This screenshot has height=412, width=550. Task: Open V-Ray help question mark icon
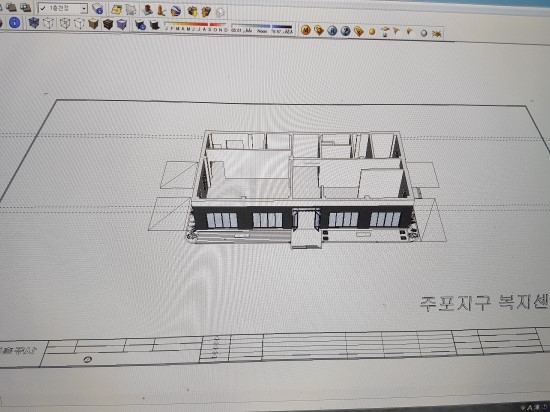346,31
